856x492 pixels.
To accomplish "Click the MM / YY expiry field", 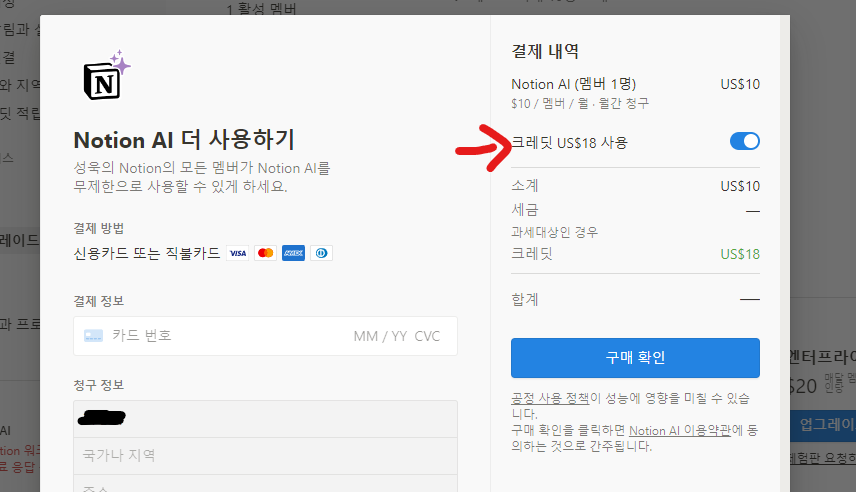I will coord(381,336).
